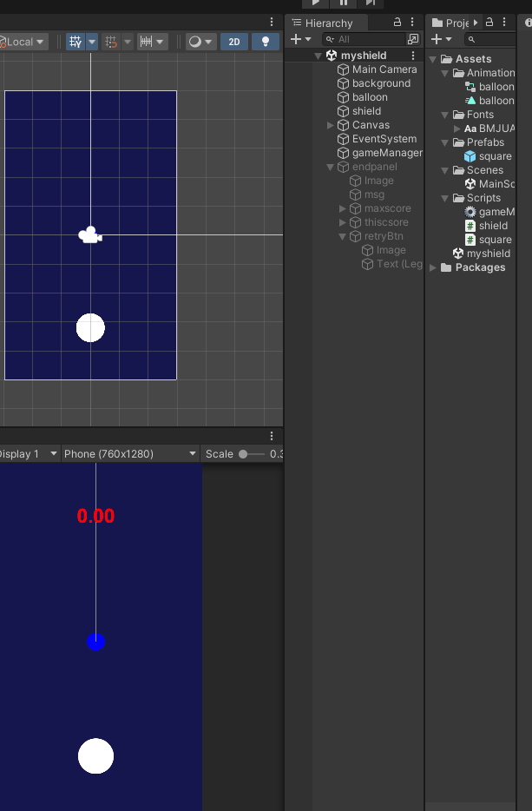The image size is (532, 811).
Task: Select Image child under retryBtn
Action: pyautogui.click(x=383, y=250)
